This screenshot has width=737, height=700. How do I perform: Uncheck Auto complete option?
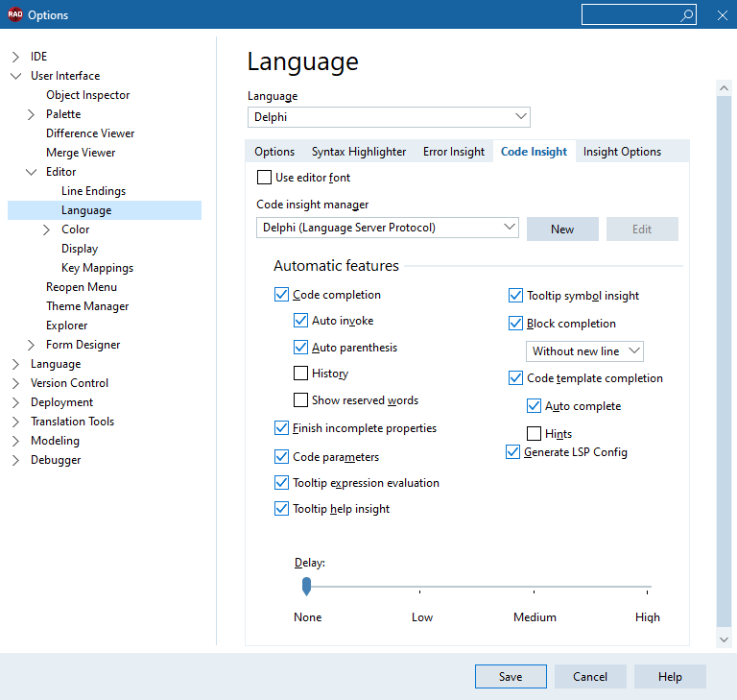coord(534,405)
